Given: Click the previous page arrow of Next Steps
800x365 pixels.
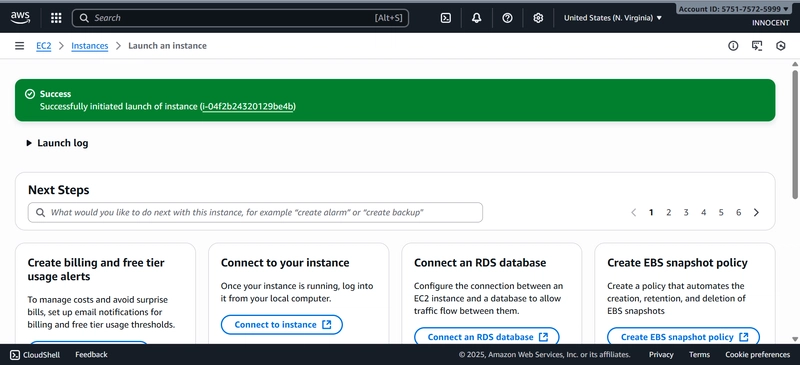Looking at the screenshot, I should [x=634, y=212].
